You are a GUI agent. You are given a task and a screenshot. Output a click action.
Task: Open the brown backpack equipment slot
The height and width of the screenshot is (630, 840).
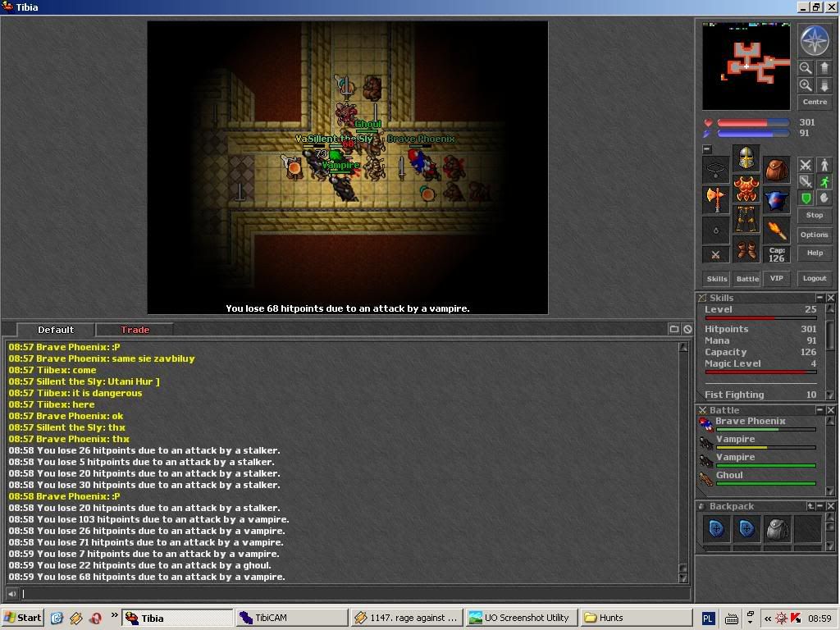[x=776, y=171]
